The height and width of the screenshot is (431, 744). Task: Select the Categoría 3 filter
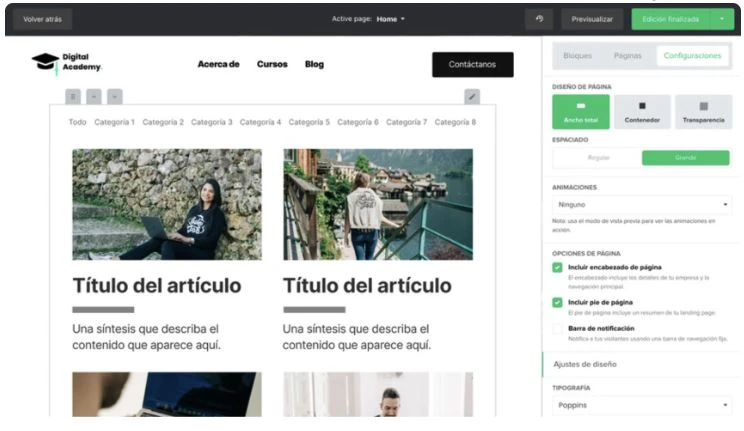pos(212,122)
